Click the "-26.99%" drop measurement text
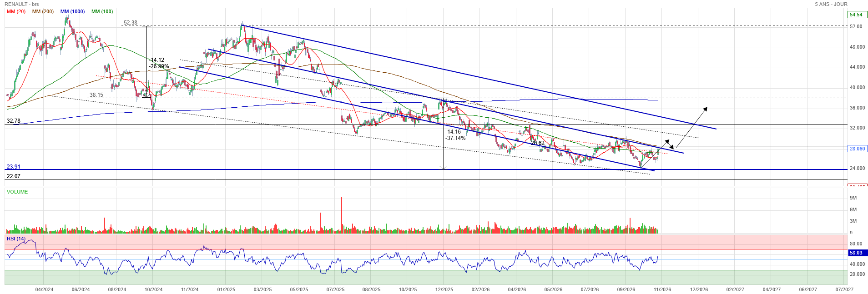 pos(159,66)
